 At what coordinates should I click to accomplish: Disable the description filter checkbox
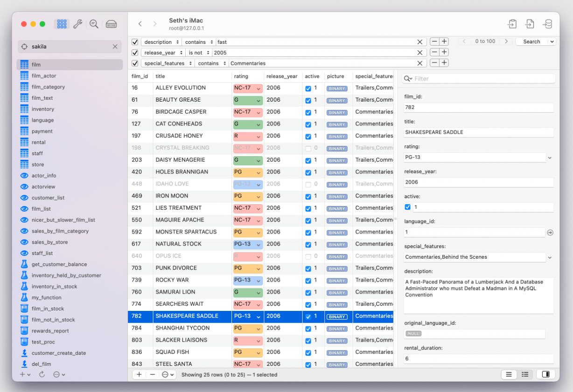tap(135, 42)
